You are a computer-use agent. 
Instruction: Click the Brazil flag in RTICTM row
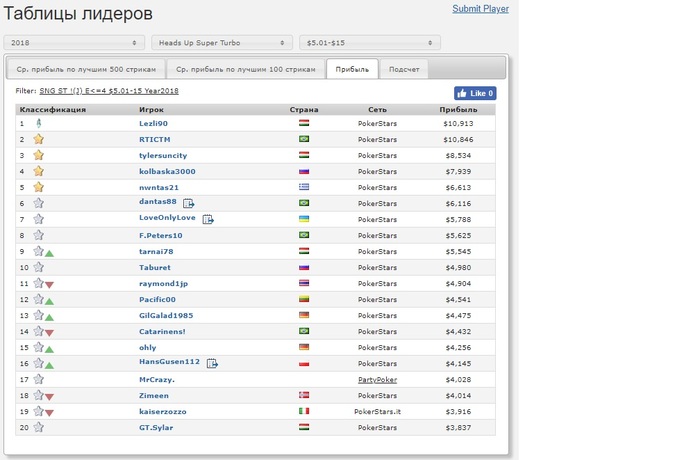click(304, 139)
